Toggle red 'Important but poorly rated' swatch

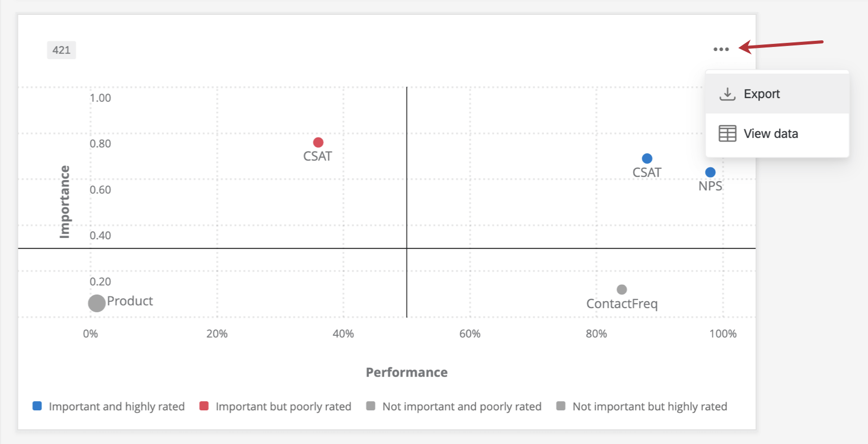point(204,406)
